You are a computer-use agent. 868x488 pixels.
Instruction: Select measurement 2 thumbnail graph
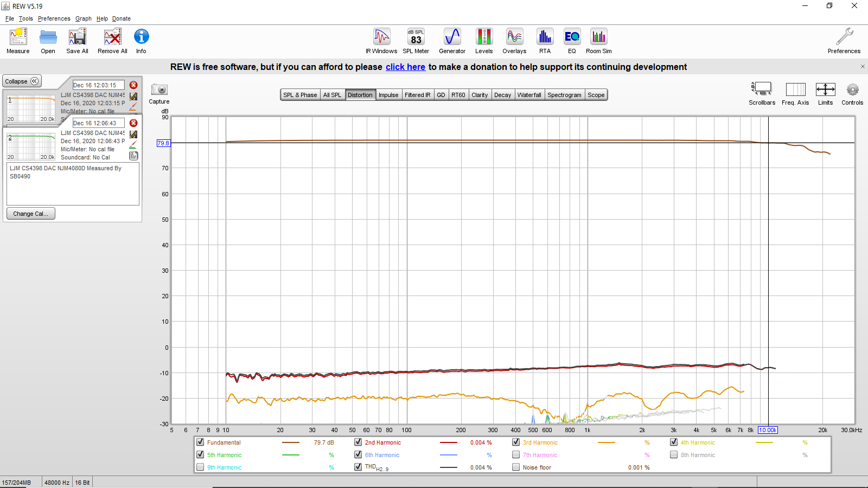point(31,146)
